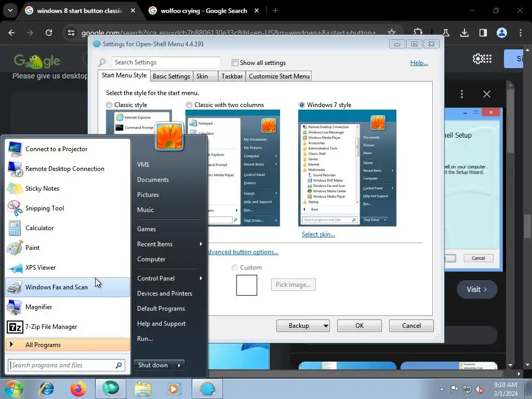Viewport: 532px width, 399px height.
Task: Show hidden tray icons arrow
Action: tap(442, 390)
